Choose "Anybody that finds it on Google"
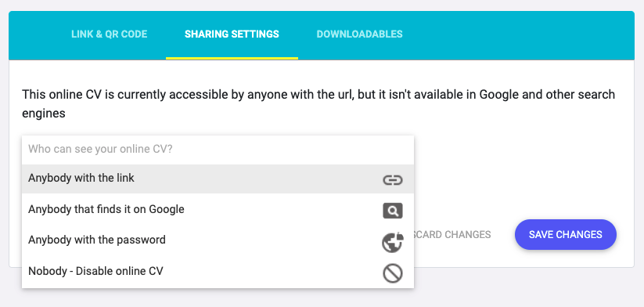This screenshot has height=307, width=644. click(218, 209)
